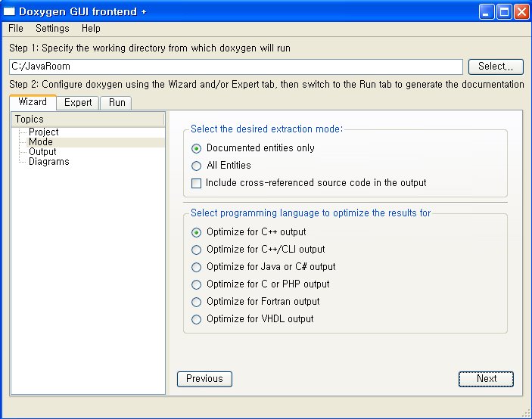Enable cross-referenced source code checkbox
The image size is (532, 419).
point(196,183)
